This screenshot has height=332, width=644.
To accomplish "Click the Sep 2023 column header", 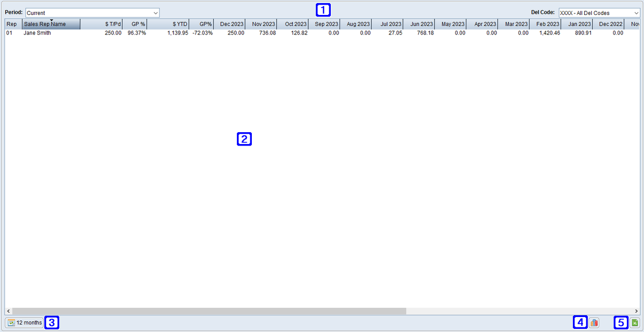I will [326, 24].
